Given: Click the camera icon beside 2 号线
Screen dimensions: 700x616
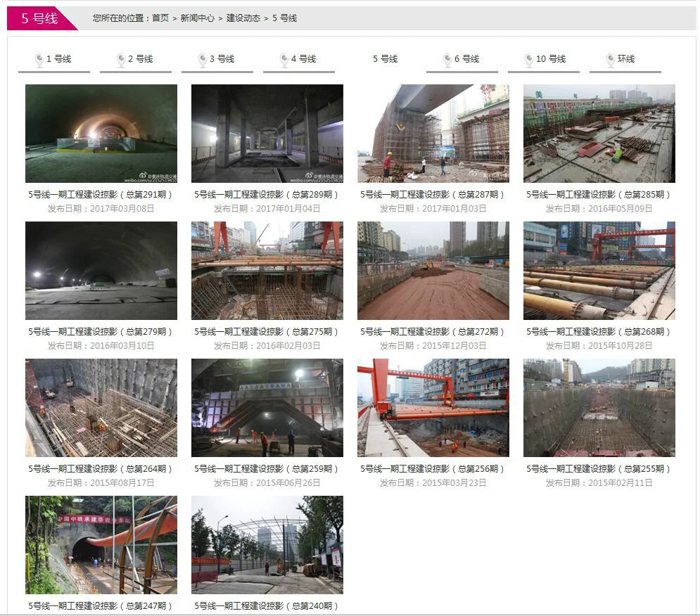Looking at the screenshot, I should [x=121, y=60].
